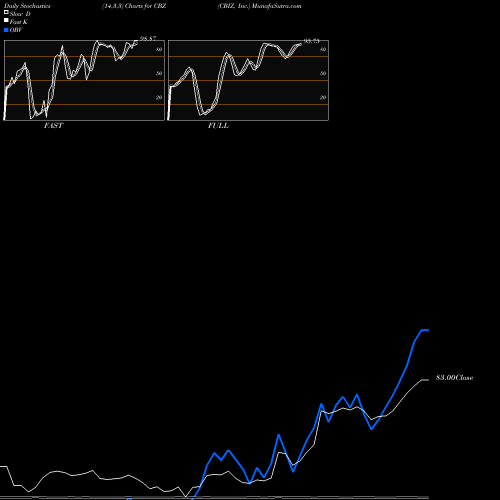
Task: Click the '83.00Close' price label
Action: click(455, 378)
